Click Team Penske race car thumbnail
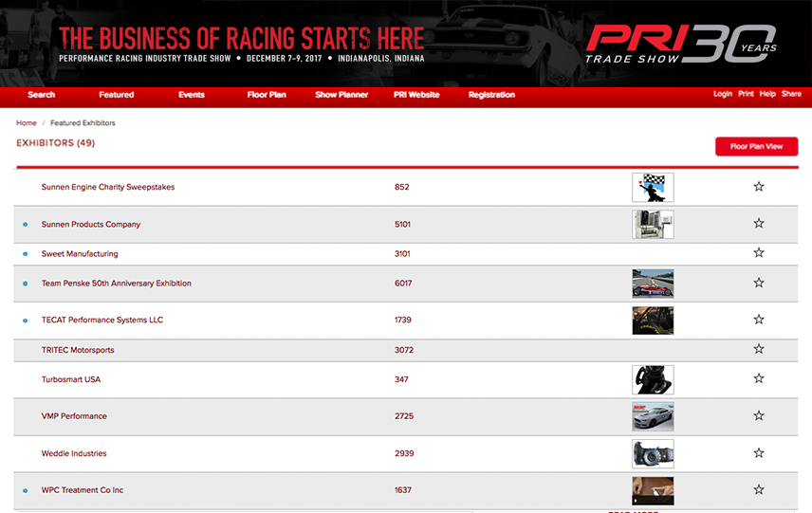Image resolution: width=812 pixels, height=513 pixels. 653,284
